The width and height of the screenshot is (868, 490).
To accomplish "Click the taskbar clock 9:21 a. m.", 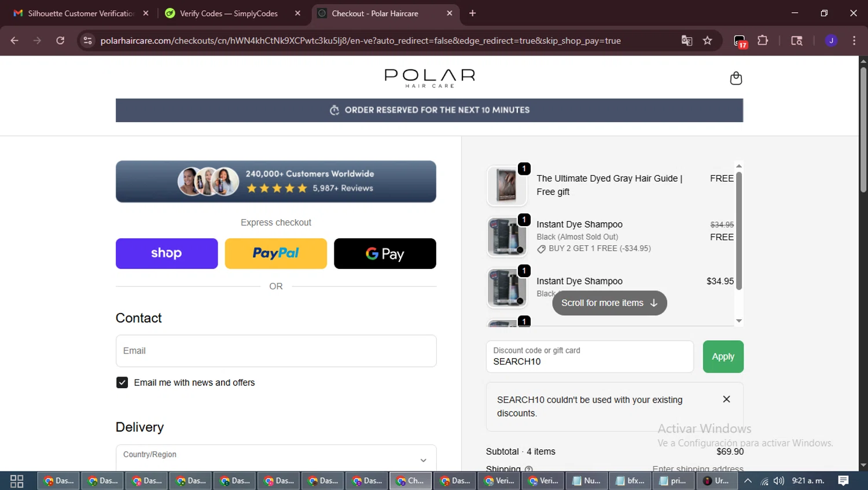I will click(808, 481).
